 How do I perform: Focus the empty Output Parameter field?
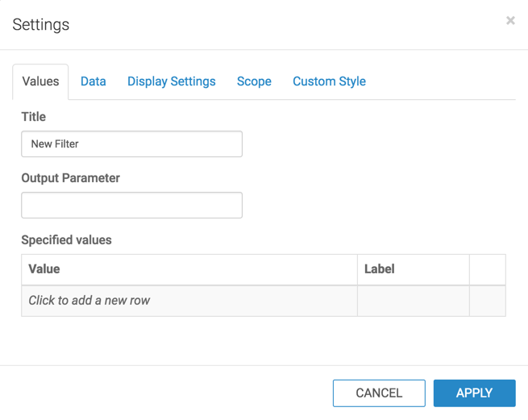coord(131,205)
